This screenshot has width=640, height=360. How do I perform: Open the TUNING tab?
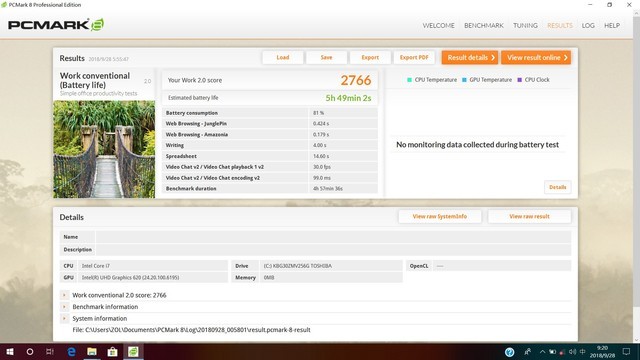click(525, 25)
